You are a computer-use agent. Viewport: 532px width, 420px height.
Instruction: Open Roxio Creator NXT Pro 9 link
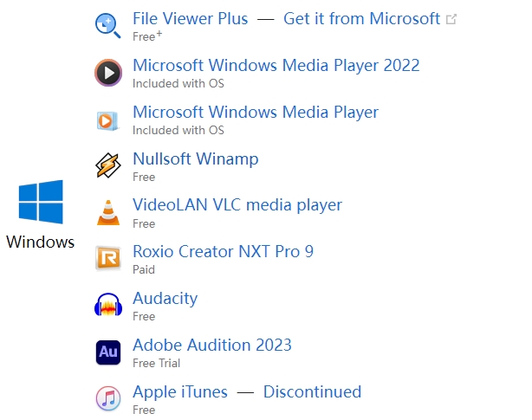[223, 251]
